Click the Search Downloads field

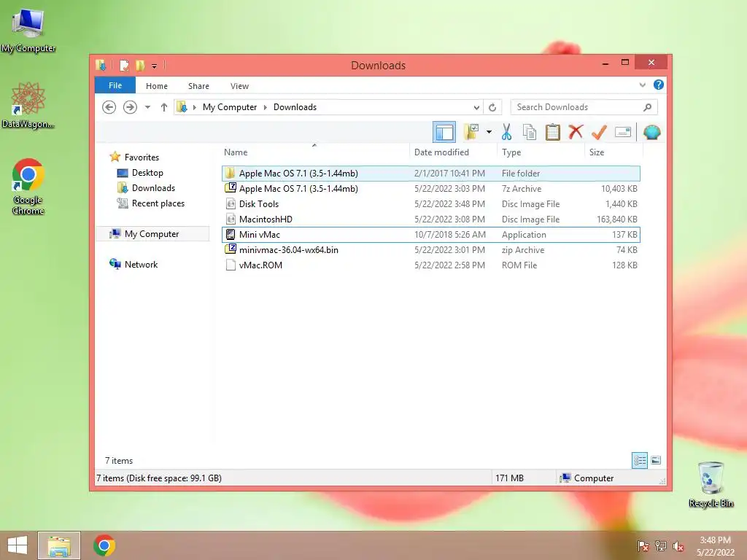(584, 107)
